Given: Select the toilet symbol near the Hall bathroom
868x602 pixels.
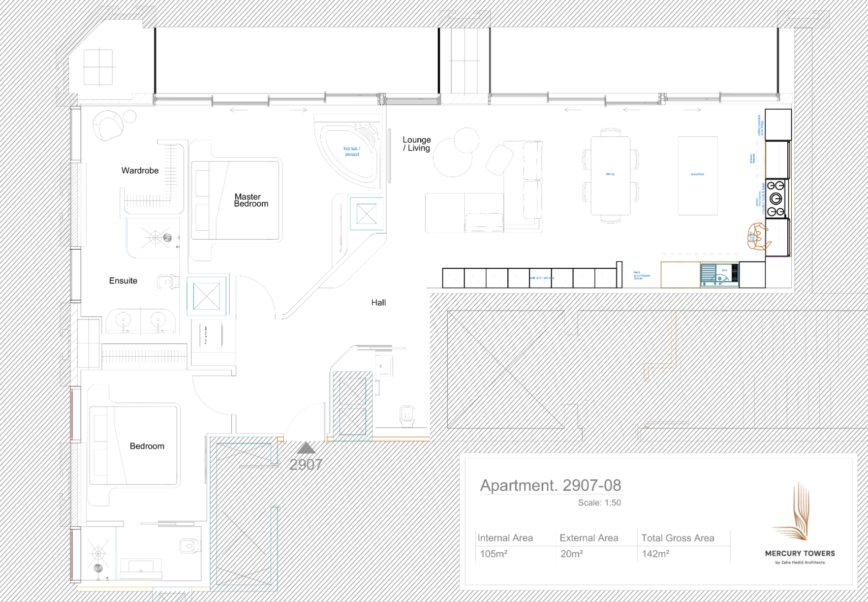Looking at the screenshot, I should [x=406, y=413].
